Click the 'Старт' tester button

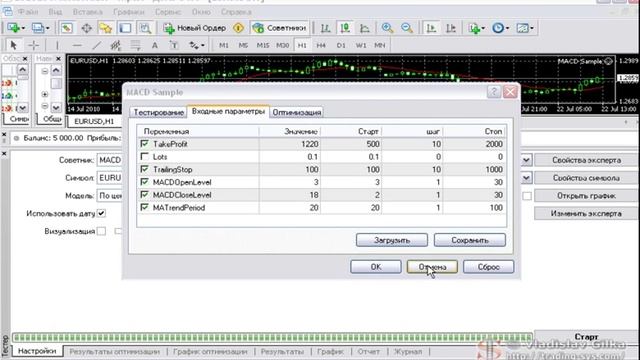click(587, 337)
